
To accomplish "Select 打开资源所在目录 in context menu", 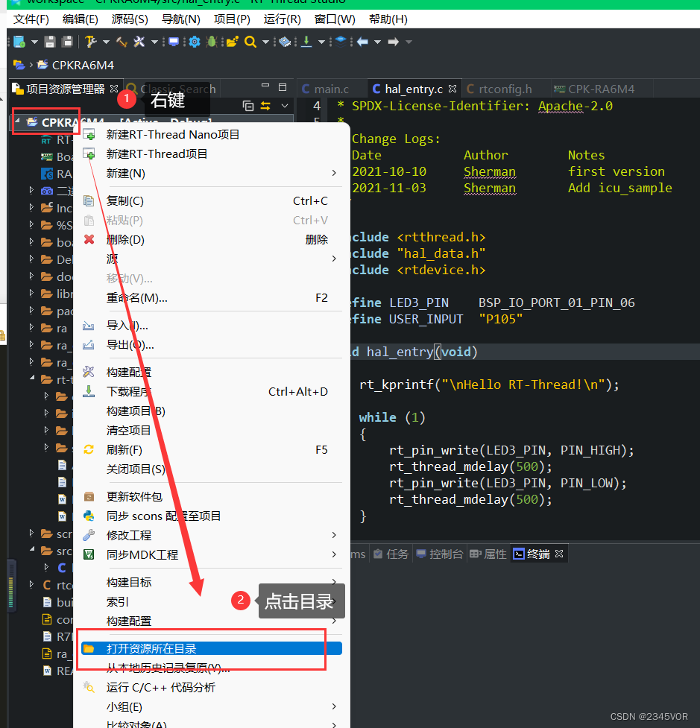I will [151, 649].
